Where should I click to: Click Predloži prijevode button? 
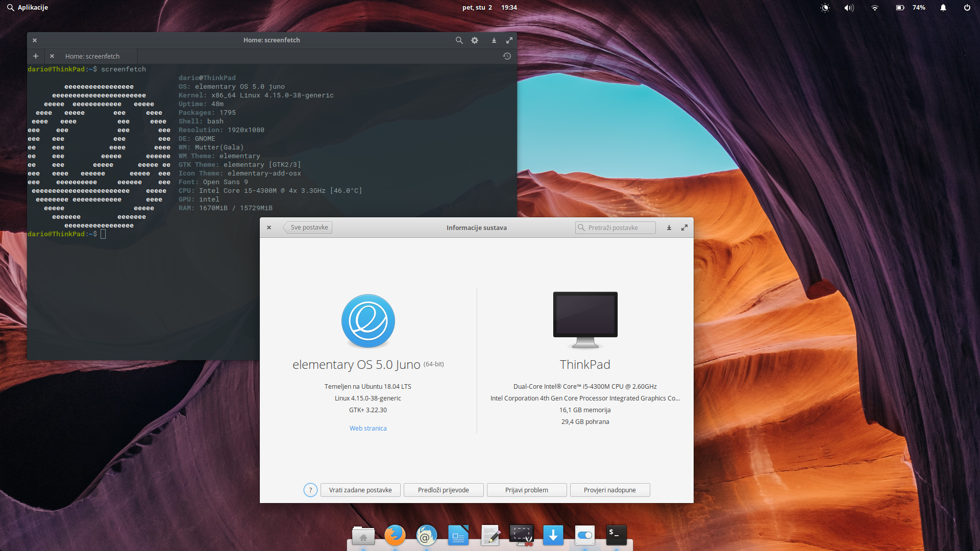(x=444, y=490)
